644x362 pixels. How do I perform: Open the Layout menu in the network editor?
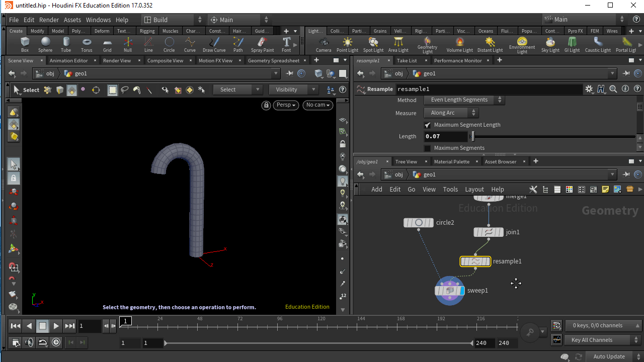pos(474,189)
